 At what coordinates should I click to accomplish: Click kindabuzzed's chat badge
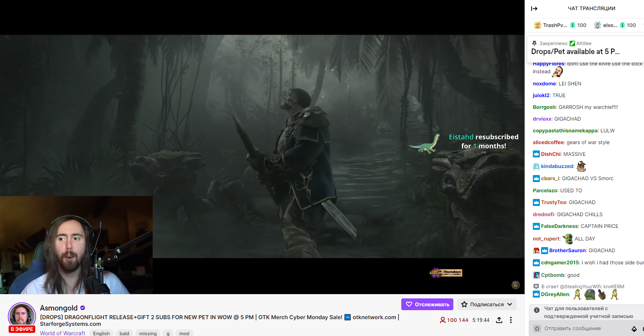tap(536, 166)
